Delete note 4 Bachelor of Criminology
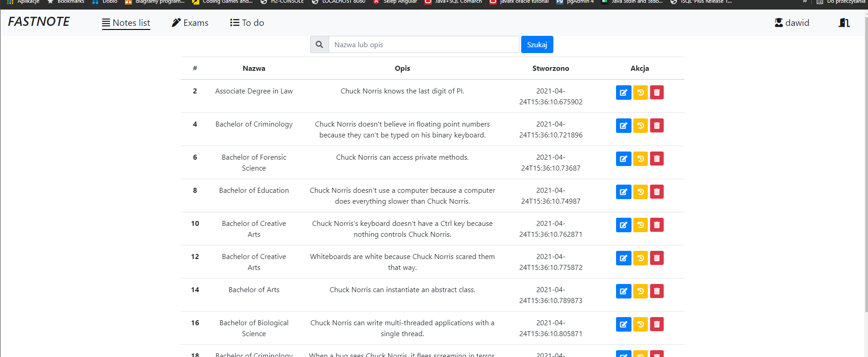868x357 pixels. click(x=656, y=126)
